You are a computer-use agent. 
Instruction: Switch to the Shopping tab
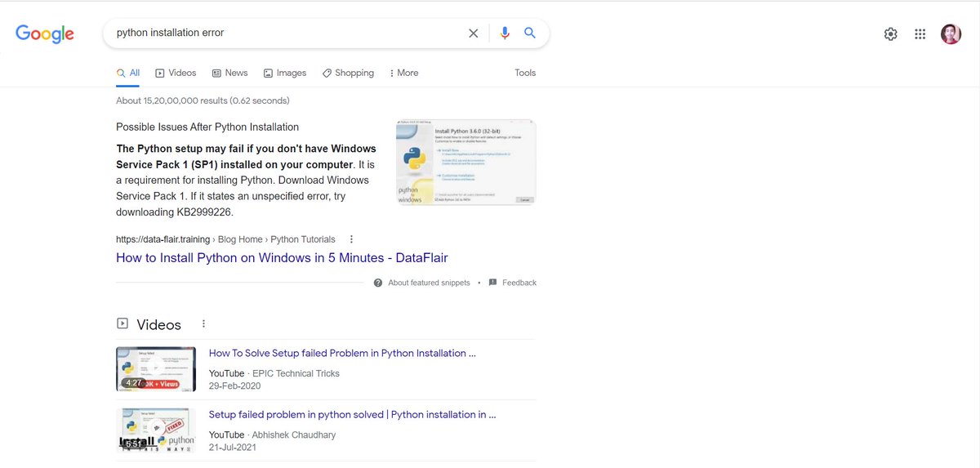[348, 73]
